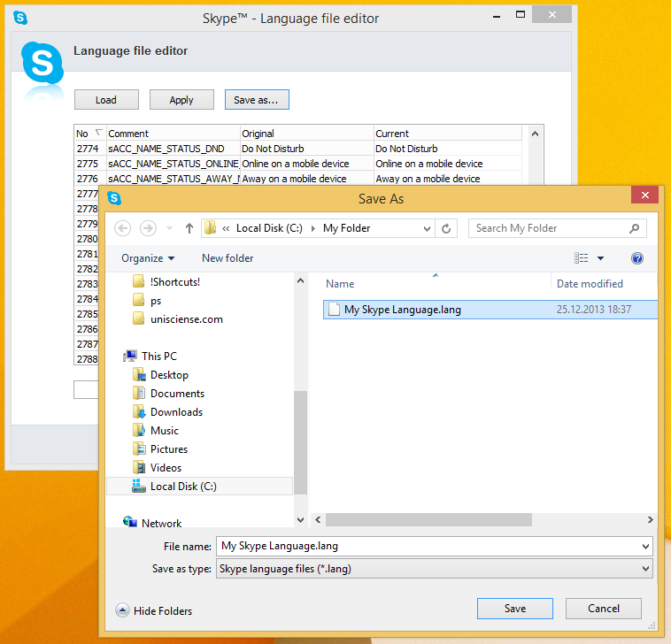Select file My Skype Language.lang

pyautogui.click(x=490, y=310)
